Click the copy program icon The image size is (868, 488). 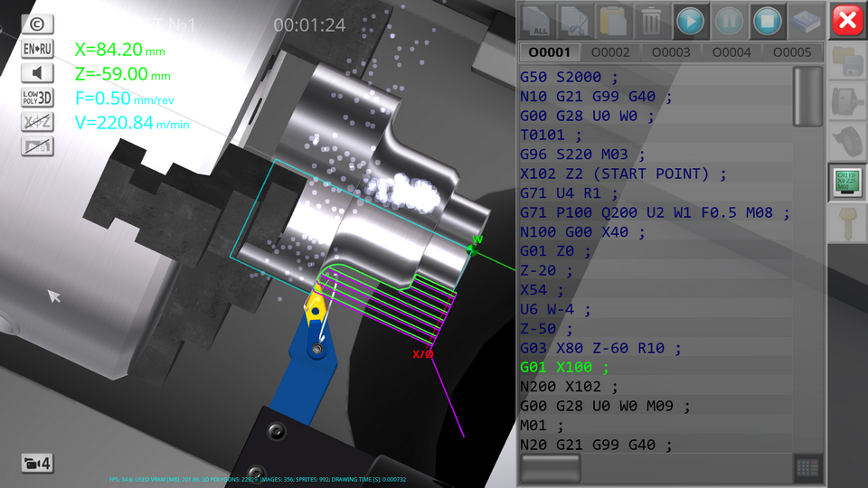[575, 21]
